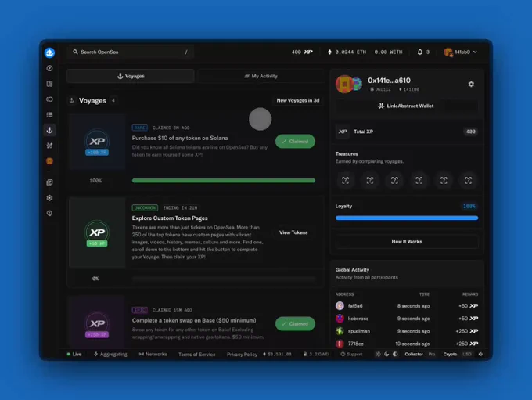Select USD currency display

tap(467, 354)
